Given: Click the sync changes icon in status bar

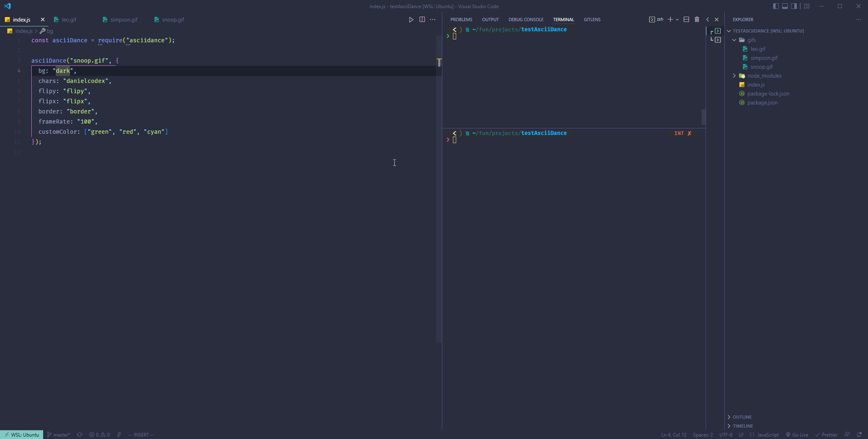Looking at the screenshot, I should click(x=80, y=435).
